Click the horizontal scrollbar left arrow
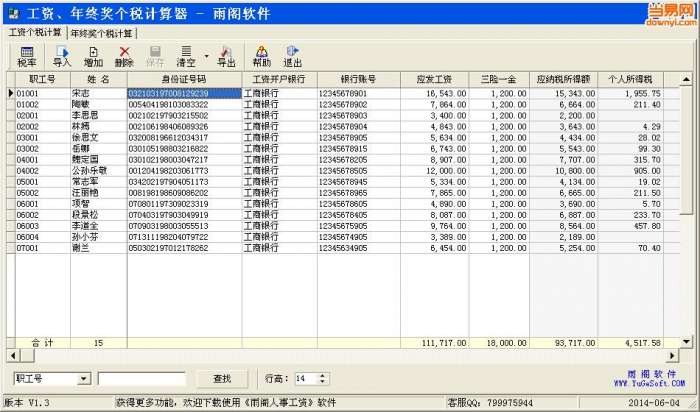Screen dimensions: 700x412 [12, 356]
